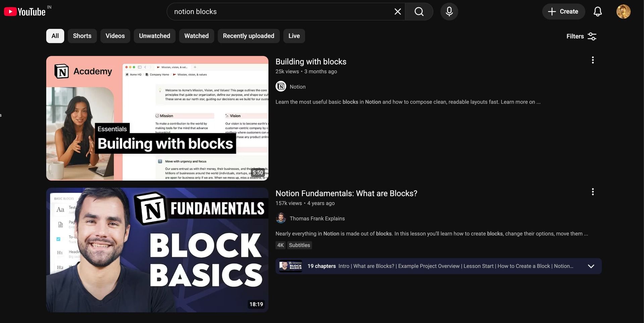Click the Subtitles badge
This screenshot has height=323, width=644.
(x=300, y=245)
